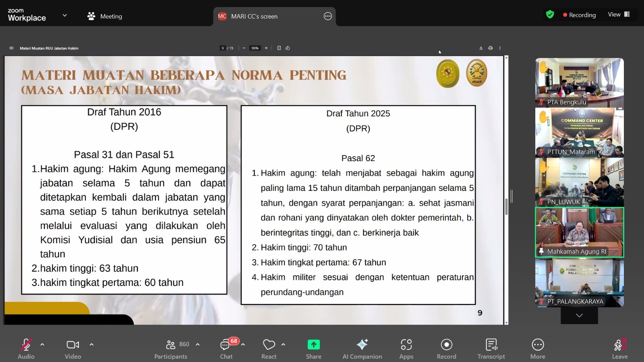Image resolution: width=644 pixels, height=362 pixels.
Task: Show more participants with down chevron
Action: pyautogui.click(x=579, y=316)
